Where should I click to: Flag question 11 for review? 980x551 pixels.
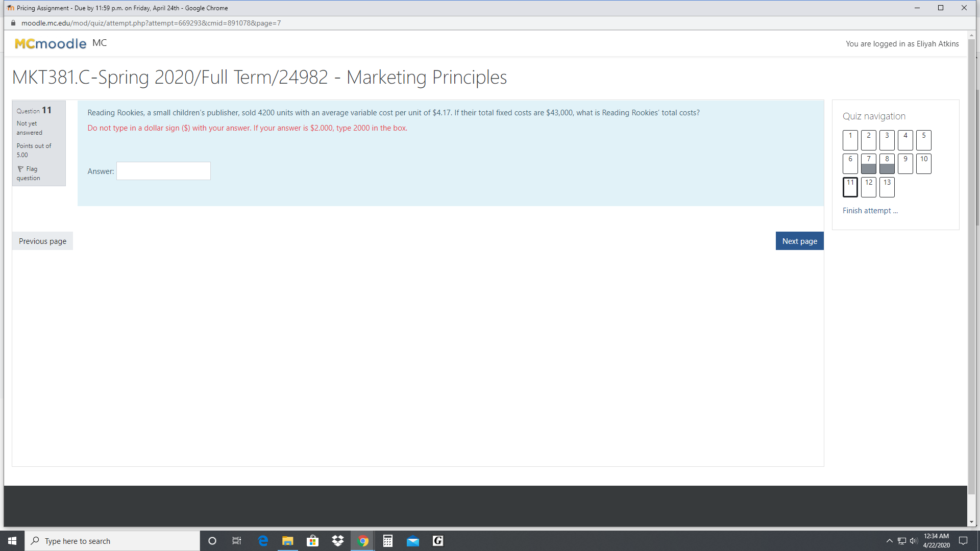point(27,172)
